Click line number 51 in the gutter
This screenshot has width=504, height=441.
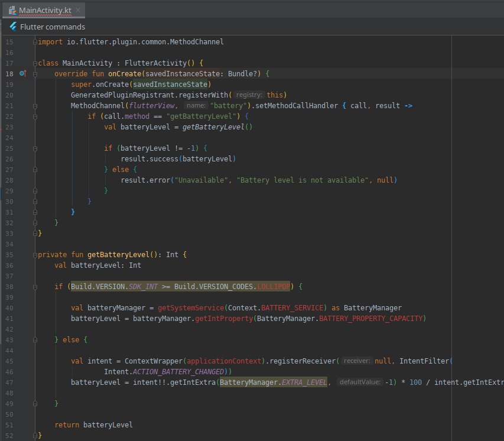coord(9,425)
